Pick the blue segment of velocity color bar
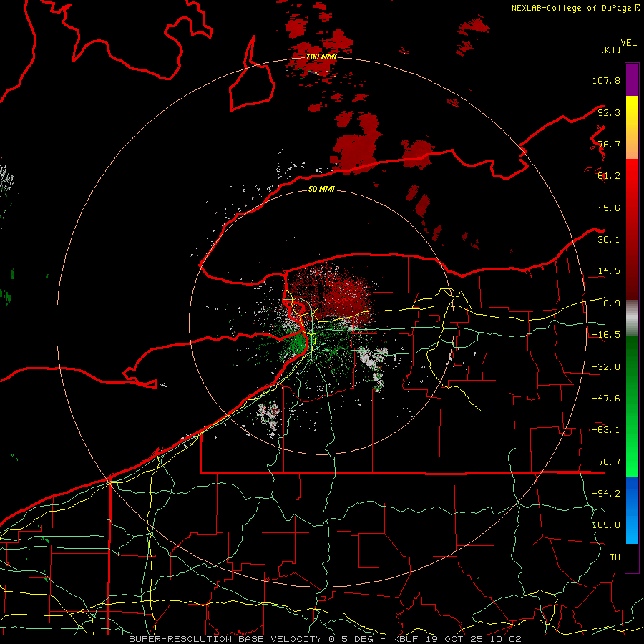The height and width of the screenshot is (644, 644). coord(632,510)
